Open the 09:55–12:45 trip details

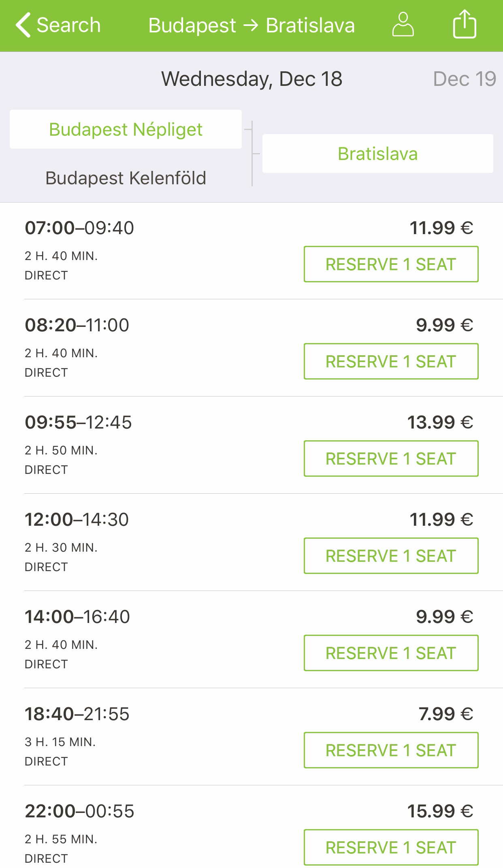click(x=78, y=422)
